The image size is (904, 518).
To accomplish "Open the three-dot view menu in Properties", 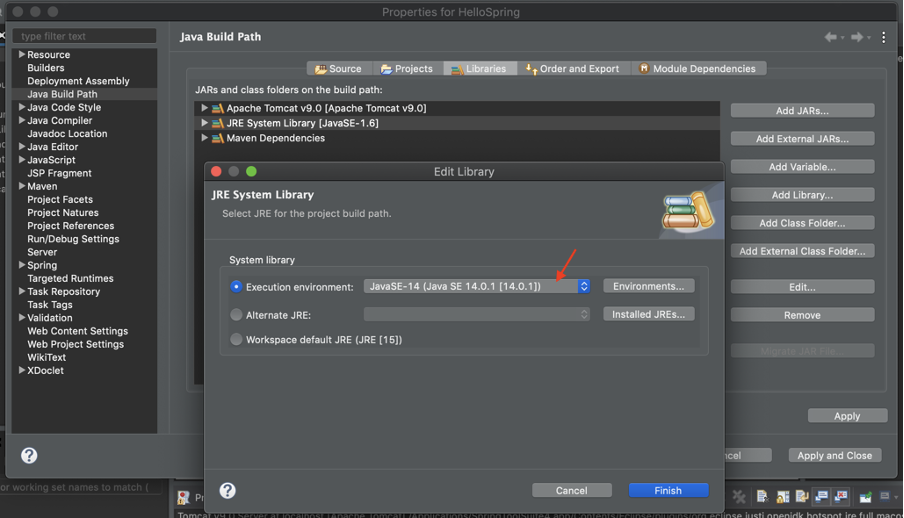I will pyautogui.click(x=884, y=37).
